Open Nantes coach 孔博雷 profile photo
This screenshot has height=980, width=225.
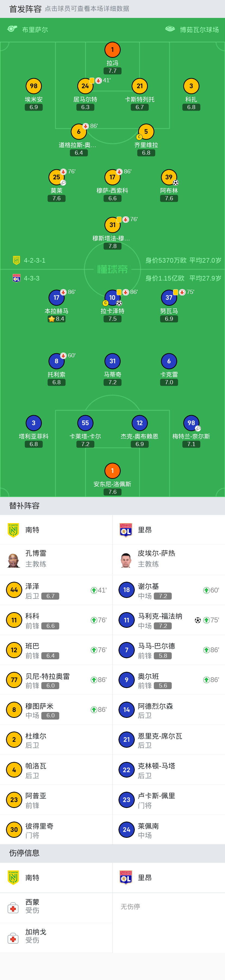point(14,560)
